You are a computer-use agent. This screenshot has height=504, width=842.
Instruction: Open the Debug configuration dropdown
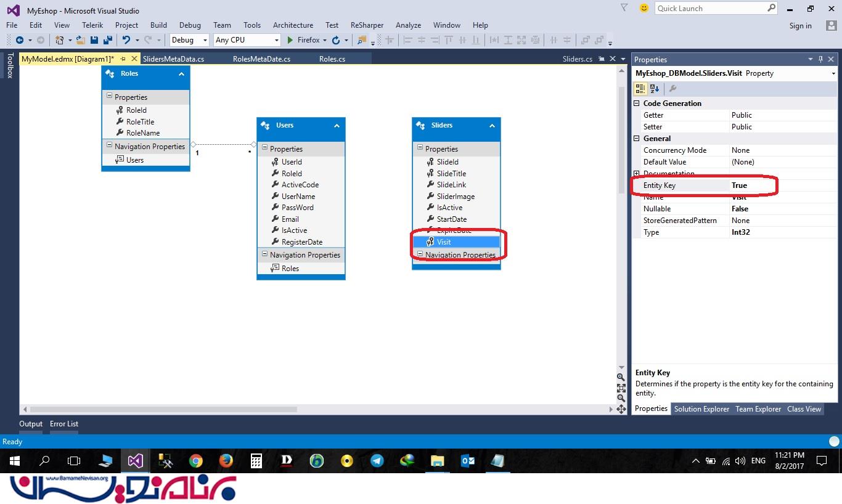pos(189,40)
